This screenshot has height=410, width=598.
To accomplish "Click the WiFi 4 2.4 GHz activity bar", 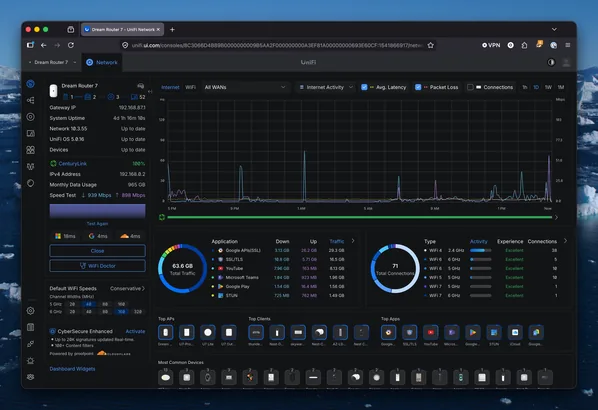I will (x=481, y=251).
